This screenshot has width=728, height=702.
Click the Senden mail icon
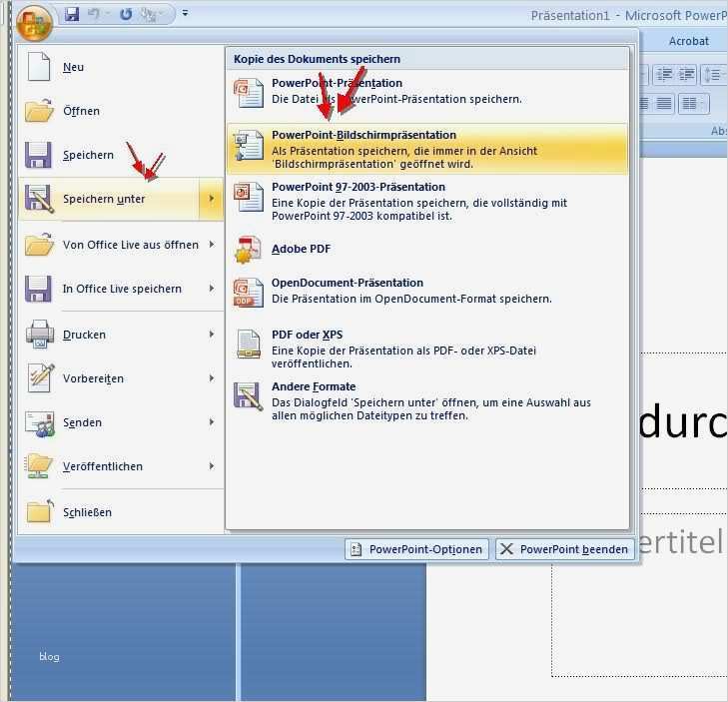(40, 423)
